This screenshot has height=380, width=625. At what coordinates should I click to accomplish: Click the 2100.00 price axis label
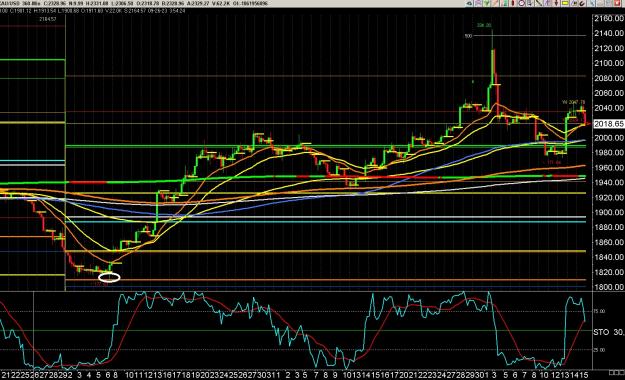pos(609,63)
